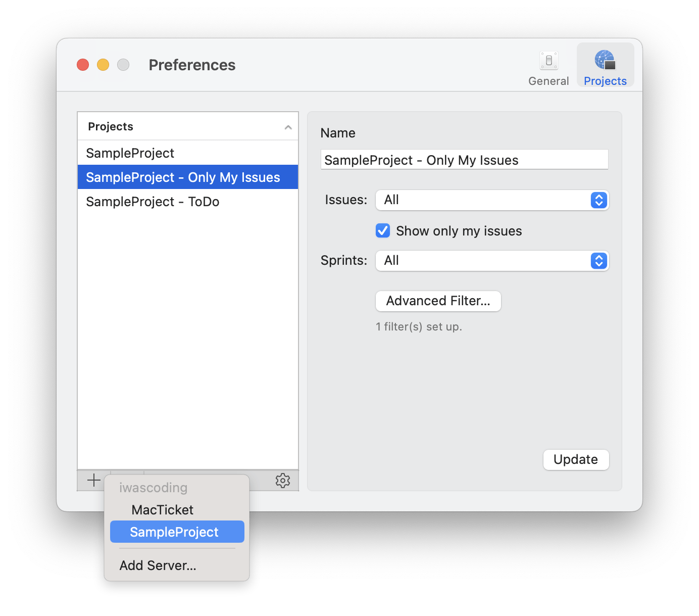Toggle the Show only my issues checkbox
Viewport: 699px width, 616px height.
383,231
